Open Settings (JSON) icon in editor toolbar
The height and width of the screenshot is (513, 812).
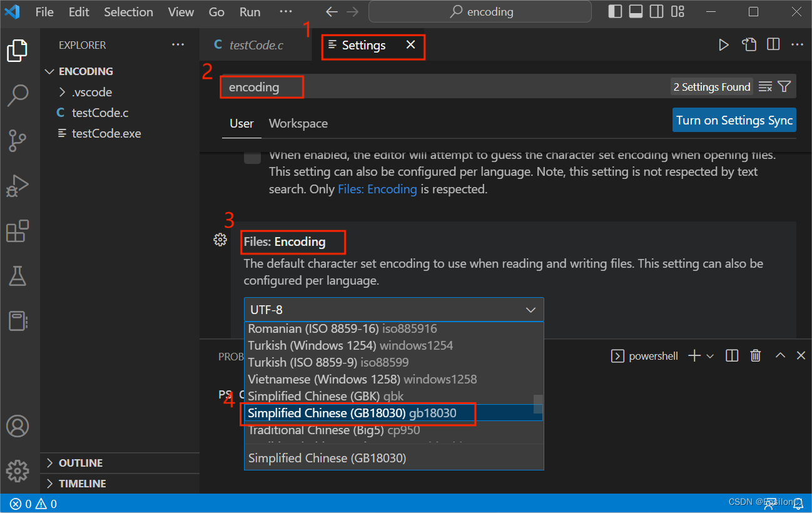[x=749, y=45]
